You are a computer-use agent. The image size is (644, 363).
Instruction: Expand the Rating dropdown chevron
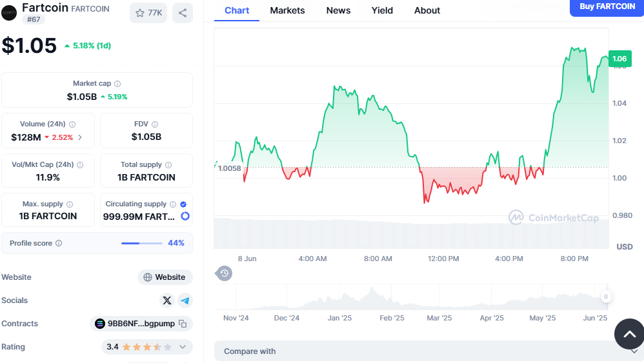[183, 347]
